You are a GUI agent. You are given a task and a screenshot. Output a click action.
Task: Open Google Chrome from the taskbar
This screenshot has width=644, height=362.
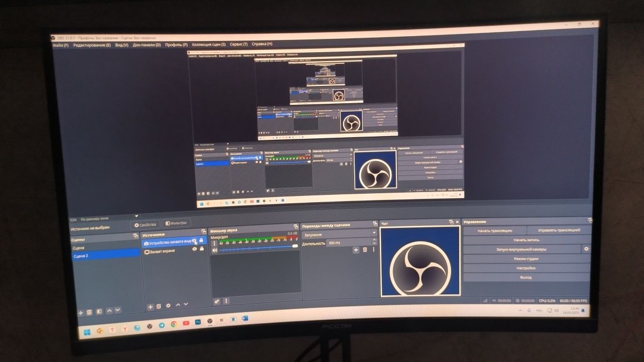[174, 324]
